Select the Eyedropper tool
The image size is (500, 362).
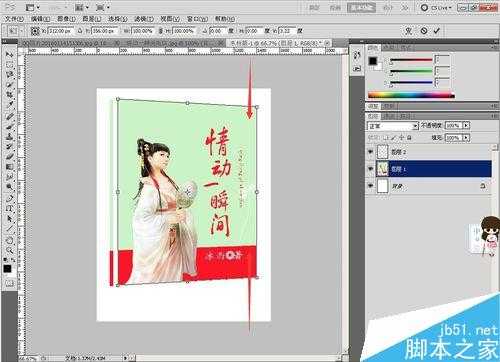point(9,105)
